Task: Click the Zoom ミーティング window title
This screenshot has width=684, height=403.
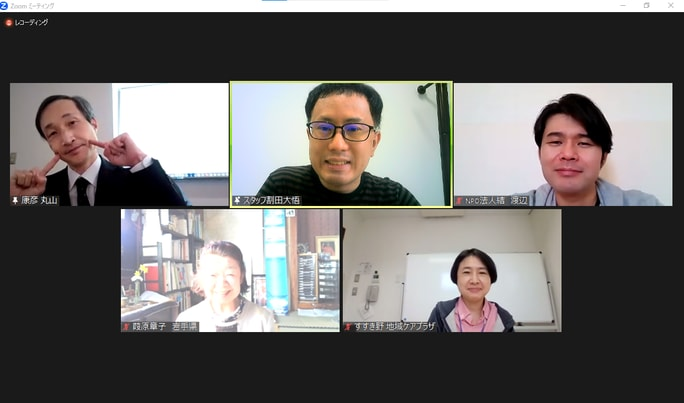Action: tap(33, 6)
